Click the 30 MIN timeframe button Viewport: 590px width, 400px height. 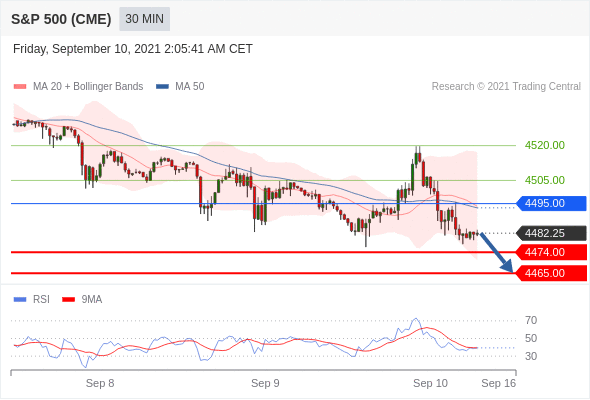coord(144,19)
